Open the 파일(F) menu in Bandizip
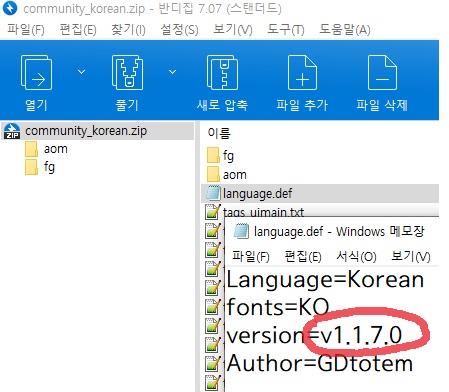This screenshot has height=392, width=449. (x=26, y=30)
